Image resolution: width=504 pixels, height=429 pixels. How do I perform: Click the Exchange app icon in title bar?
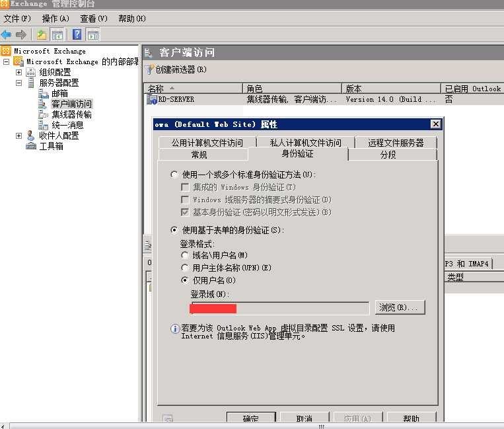[x=5, y=4]
